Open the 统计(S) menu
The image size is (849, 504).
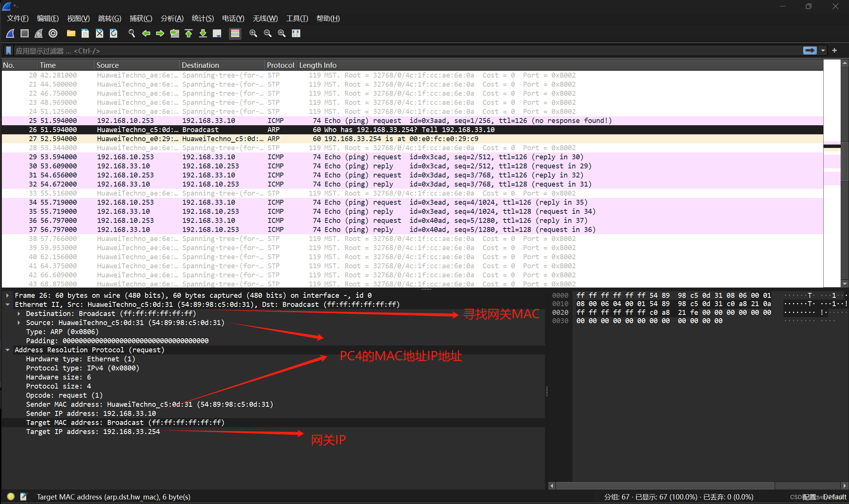point(203,18)
